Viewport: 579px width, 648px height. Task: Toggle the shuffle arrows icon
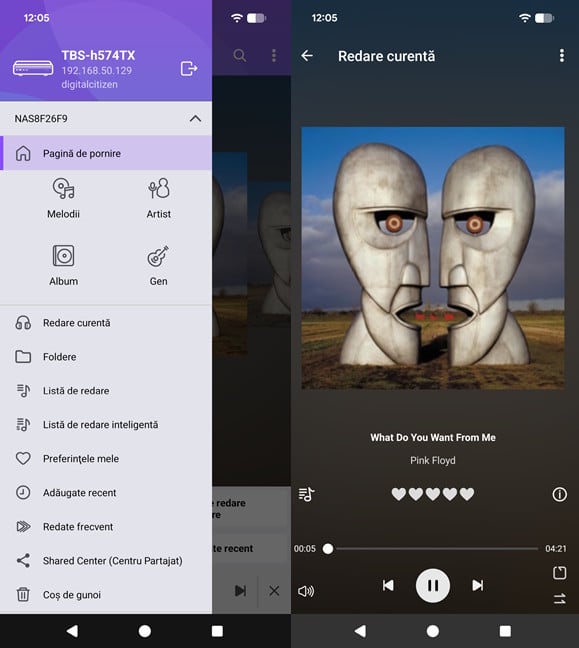[x=560, y=598]
